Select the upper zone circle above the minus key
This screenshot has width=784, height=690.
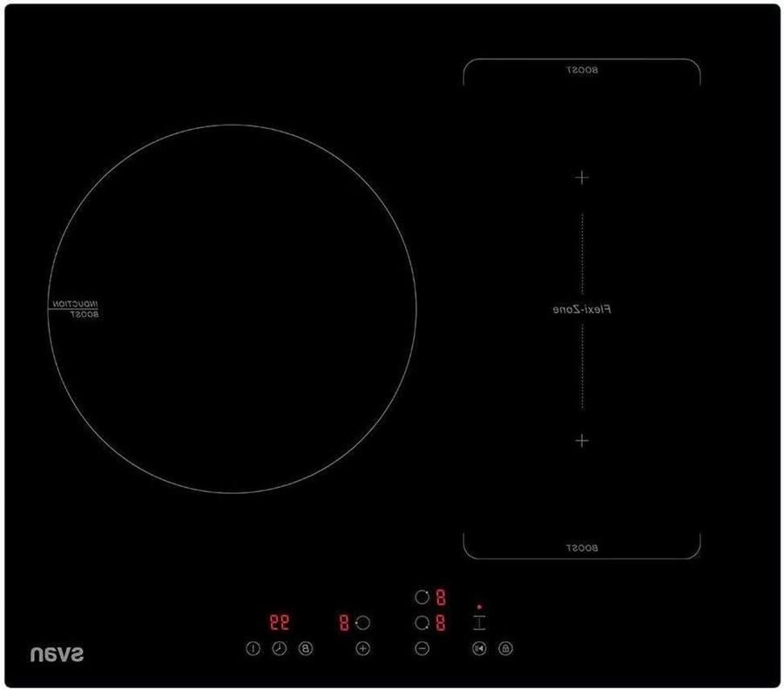coord(422,597)
